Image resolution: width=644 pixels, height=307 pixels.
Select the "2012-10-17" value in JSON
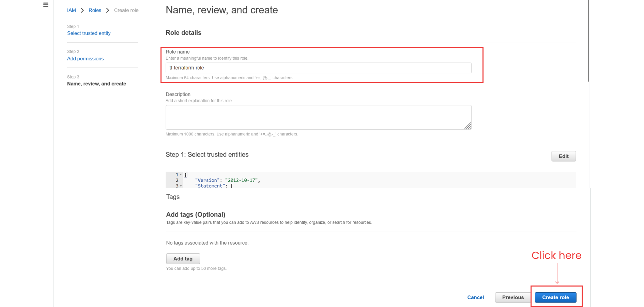[x=241, y=180]
